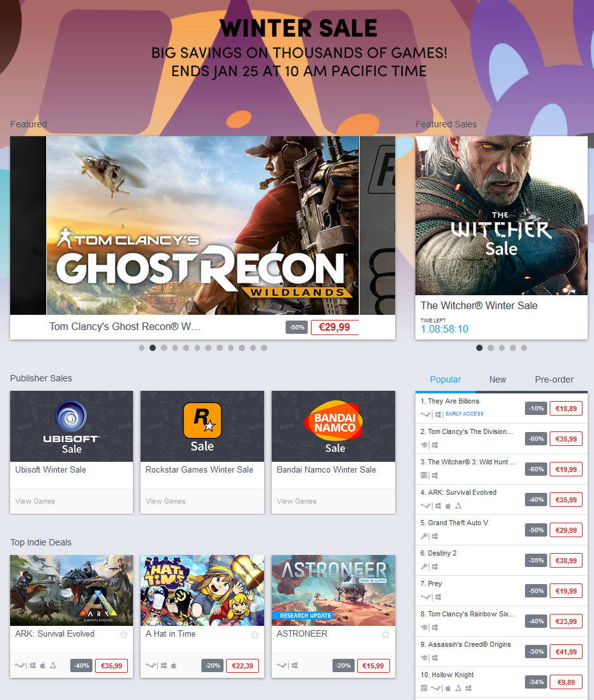
Task: Click the Linux icon on the ARK indie card
Action: [x=53, y=666]
